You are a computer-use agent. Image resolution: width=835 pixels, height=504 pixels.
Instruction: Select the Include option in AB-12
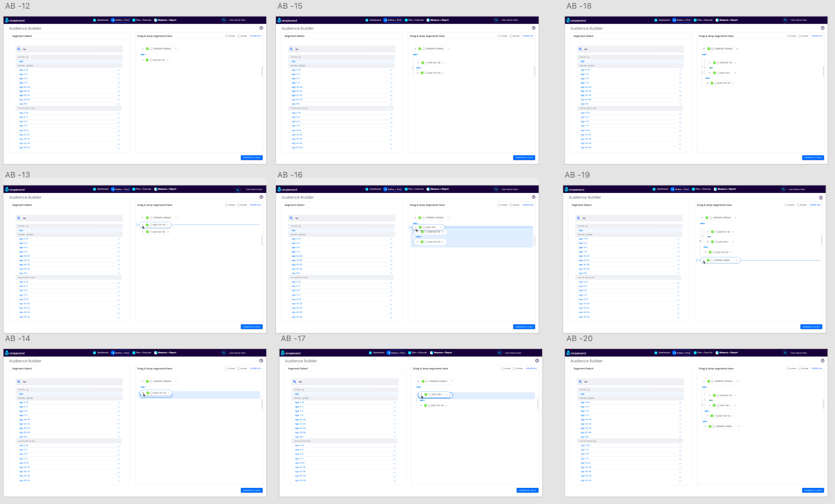(x=230, y=36)
